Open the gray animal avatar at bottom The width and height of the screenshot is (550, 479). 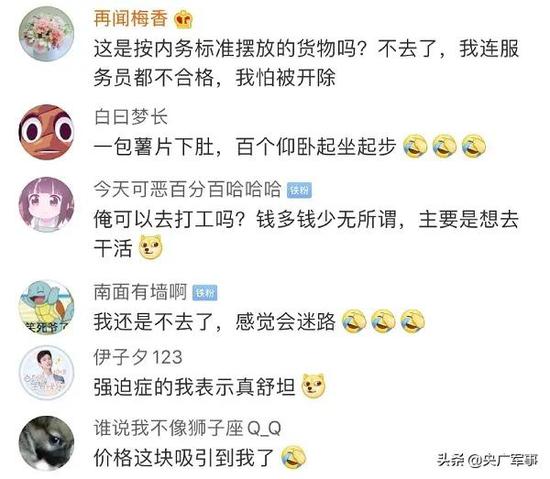[46, 443]
